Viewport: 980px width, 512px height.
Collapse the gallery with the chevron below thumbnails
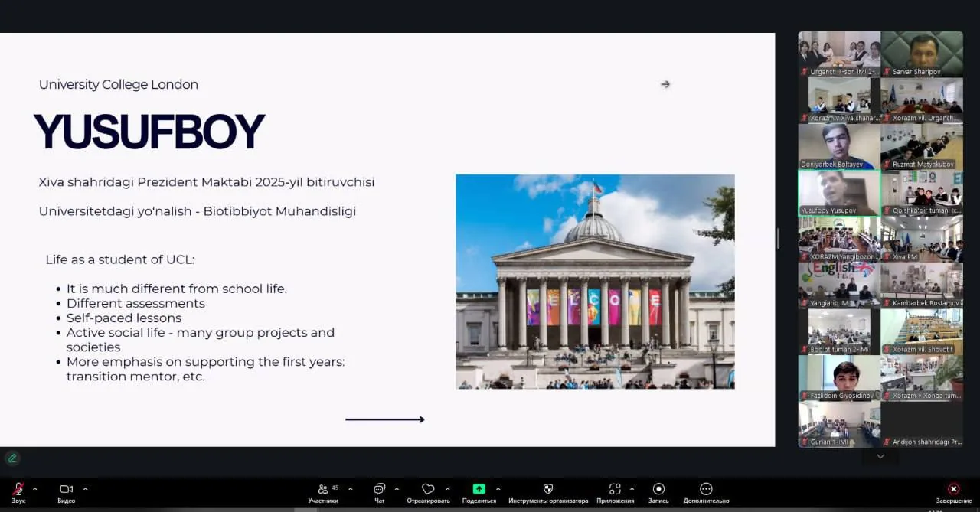click(x=880, y=456)
